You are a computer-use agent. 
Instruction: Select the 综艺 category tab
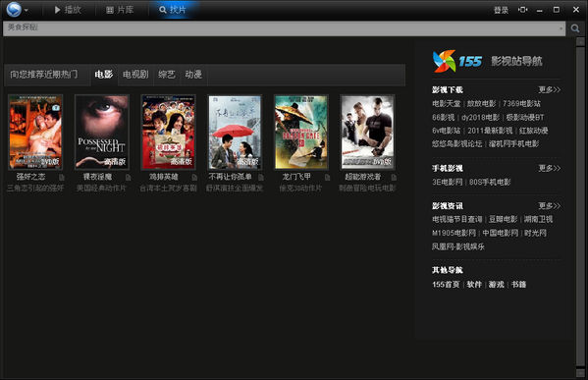click(167, 75)
